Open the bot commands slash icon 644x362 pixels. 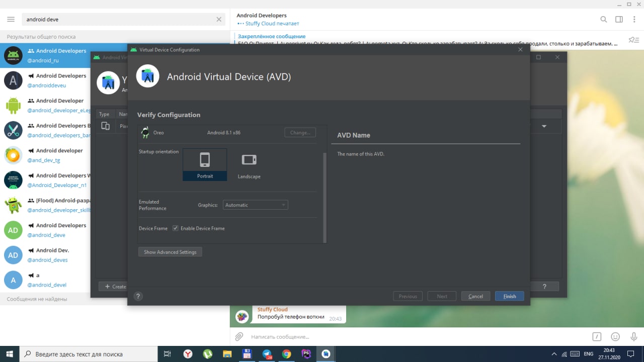coord(597,336)
